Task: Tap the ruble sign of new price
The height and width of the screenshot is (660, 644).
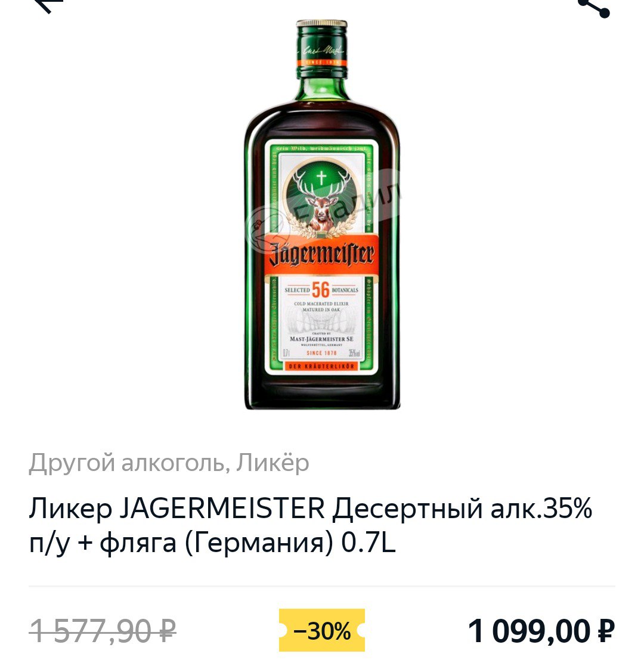Action: [606, 631]
